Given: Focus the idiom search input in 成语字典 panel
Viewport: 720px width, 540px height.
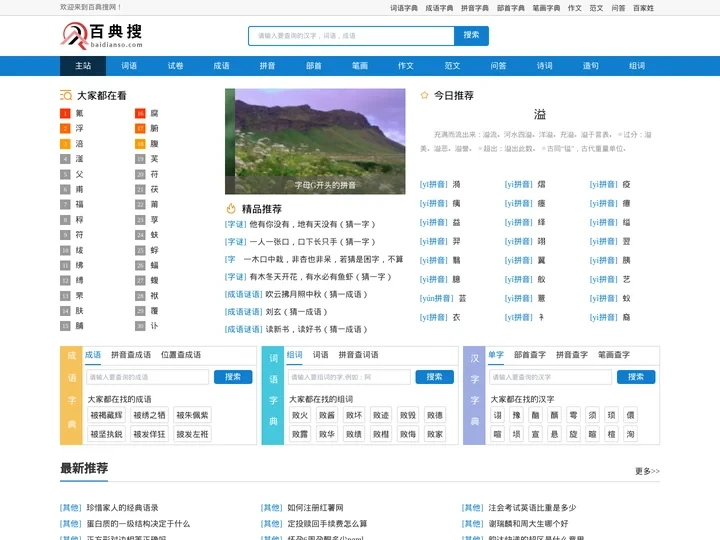Looking at the screenshot, I should [147, 377].
